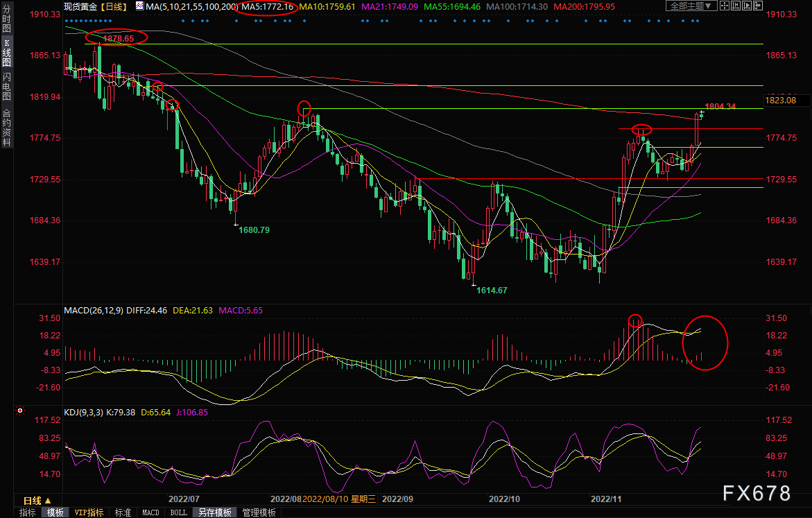Click the 管理模板 button

click(259, 512)
